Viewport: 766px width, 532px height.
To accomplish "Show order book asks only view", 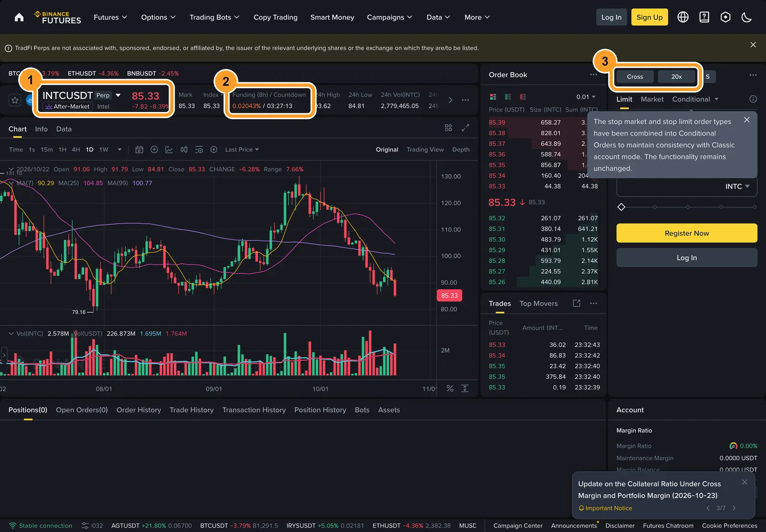I will (523, 97).
